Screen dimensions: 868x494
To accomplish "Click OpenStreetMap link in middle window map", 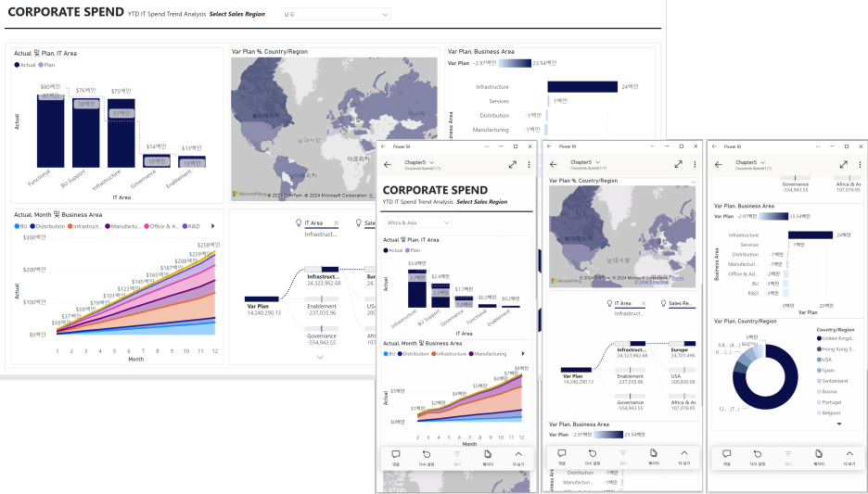I will [x=652, y=282].
